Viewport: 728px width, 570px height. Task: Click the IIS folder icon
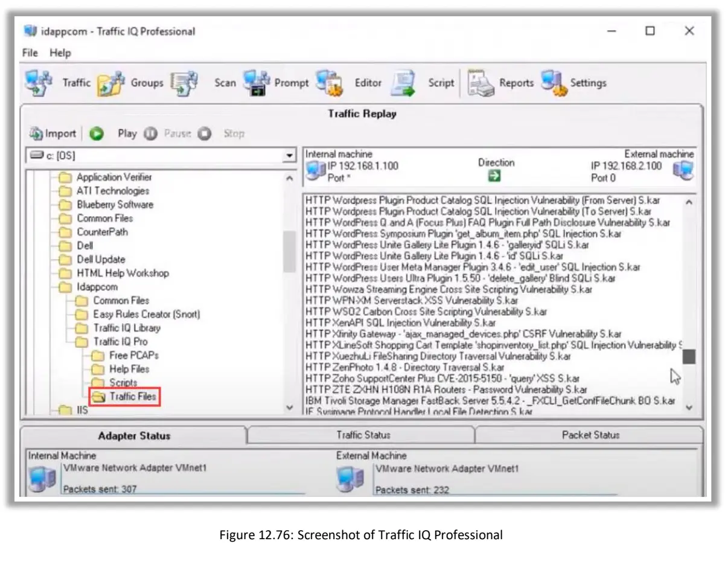coord(65,411)
